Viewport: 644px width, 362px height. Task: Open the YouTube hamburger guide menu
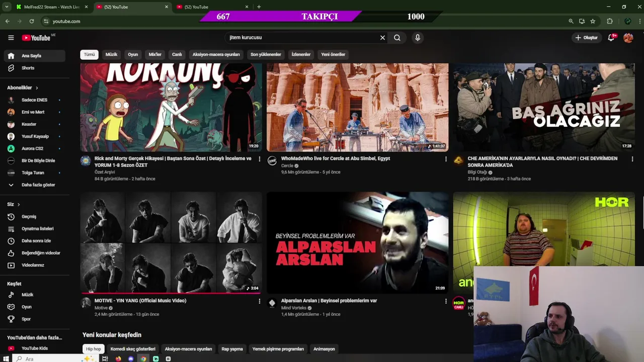coord(11,38)
